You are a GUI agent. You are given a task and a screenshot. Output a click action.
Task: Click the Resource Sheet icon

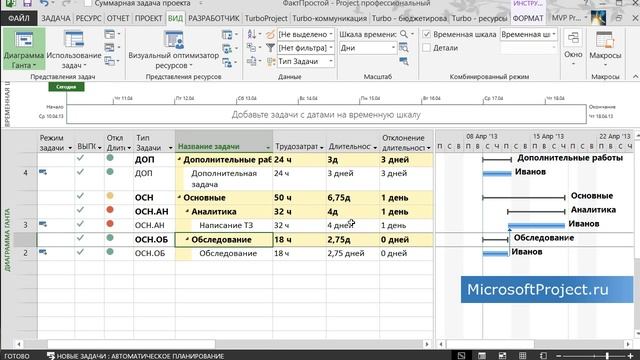227,49
